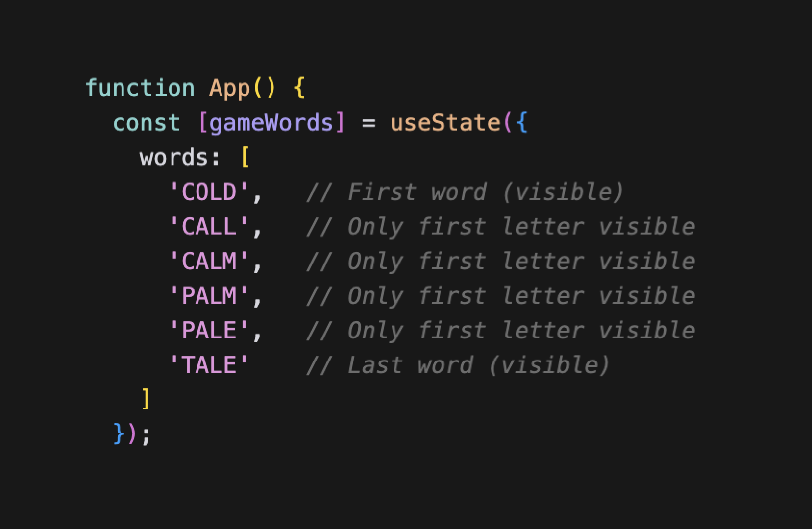Image resolution: width=812 pixels, height=529 pixels.
Task: Click the 'COLD' string literal
Action: tap(209, 192)
